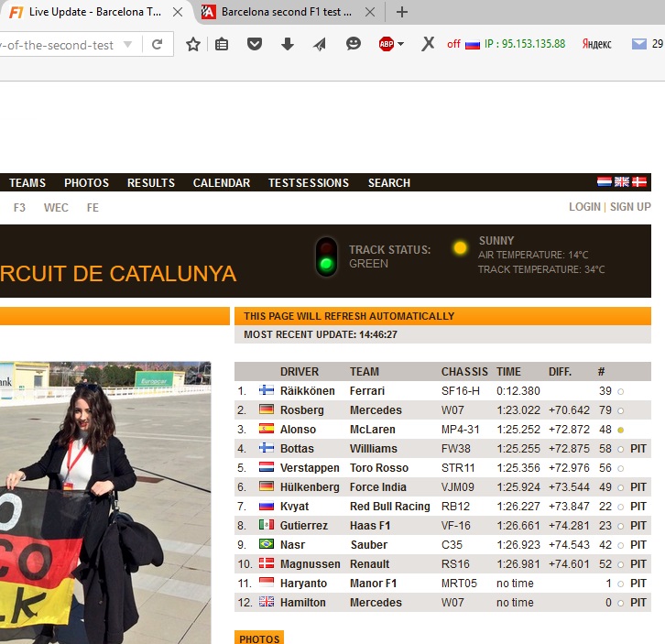665x644 pixels.
Task: Click the bookmark star icon
Action: click(193, 44)
